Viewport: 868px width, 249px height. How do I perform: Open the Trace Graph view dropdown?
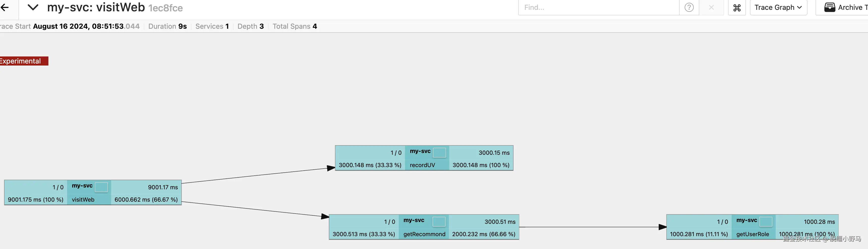coord(778,7)
